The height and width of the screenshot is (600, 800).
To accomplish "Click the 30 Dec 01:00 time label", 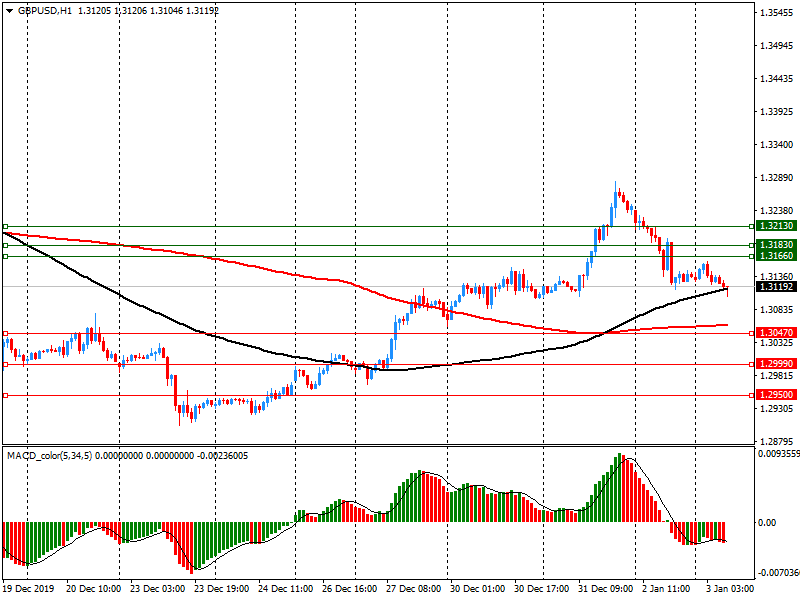I will coord(478,589).
